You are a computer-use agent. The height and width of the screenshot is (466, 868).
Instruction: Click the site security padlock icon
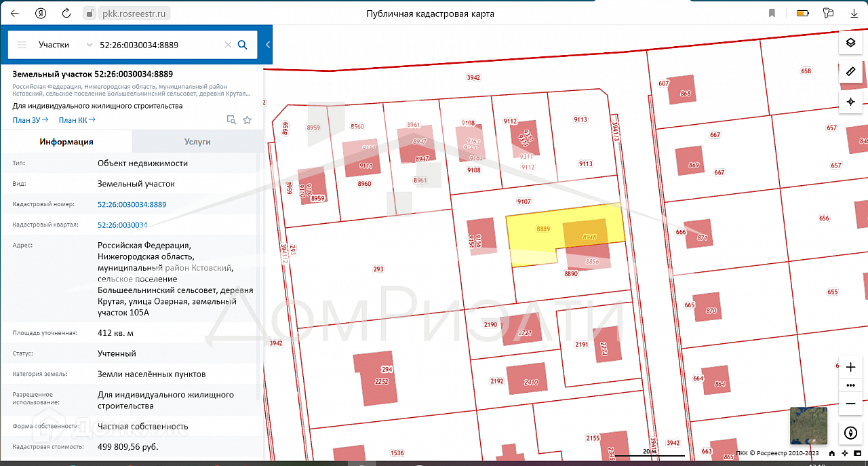[90, 13]
